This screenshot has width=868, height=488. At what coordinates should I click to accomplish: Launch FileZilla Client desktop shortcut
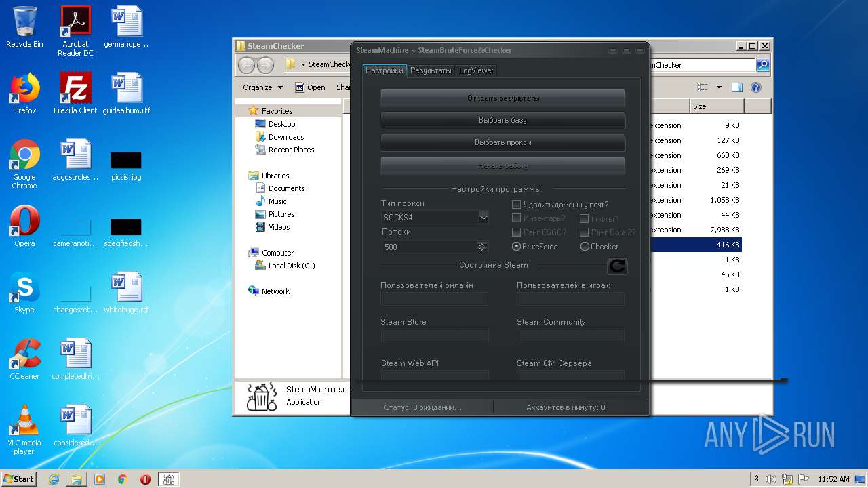click(75, 94)
